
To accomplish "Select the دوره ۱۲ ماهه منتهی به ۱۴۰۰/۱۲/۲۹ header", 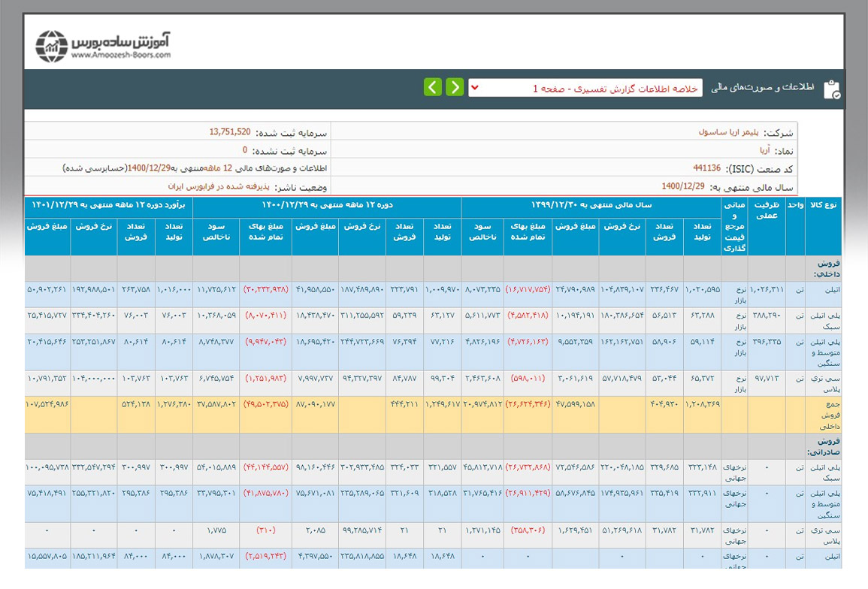I will click(327, 204).
